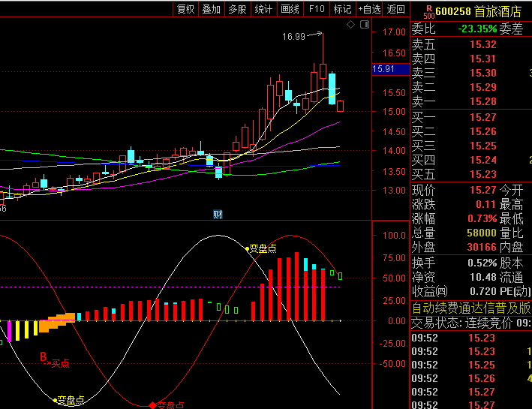Click the 复权 toolbar button

[x=185, y=9]
